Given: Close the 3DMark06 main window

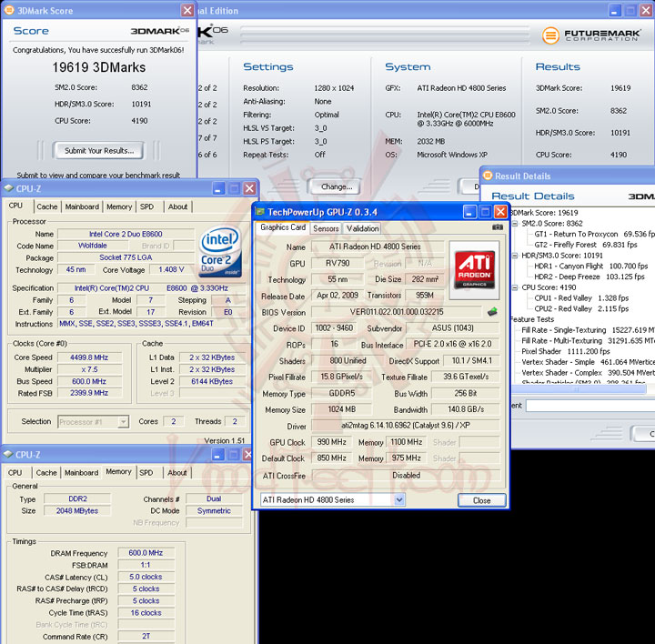Looking at the screenshot, I should [646, 10].
